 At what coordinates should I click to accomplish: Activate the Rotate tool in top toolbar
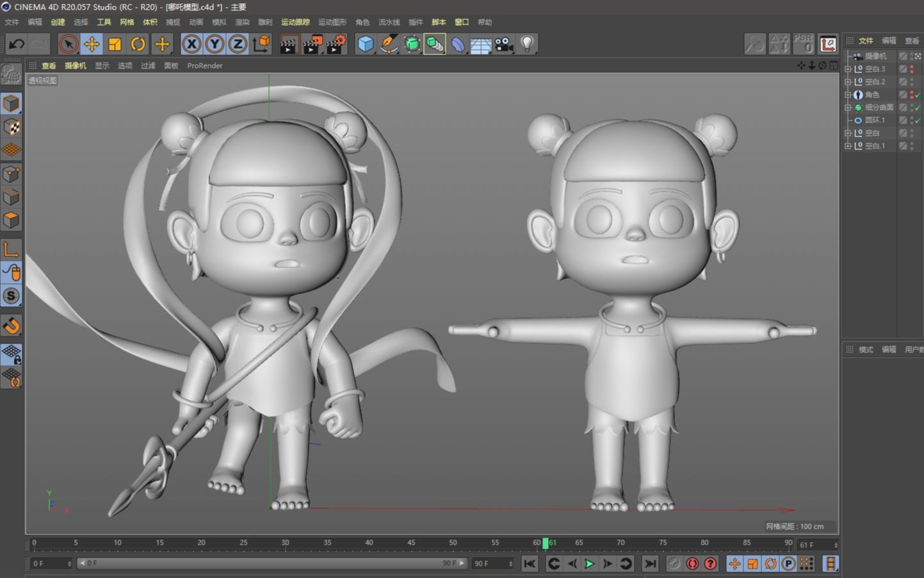pos(138,44)
